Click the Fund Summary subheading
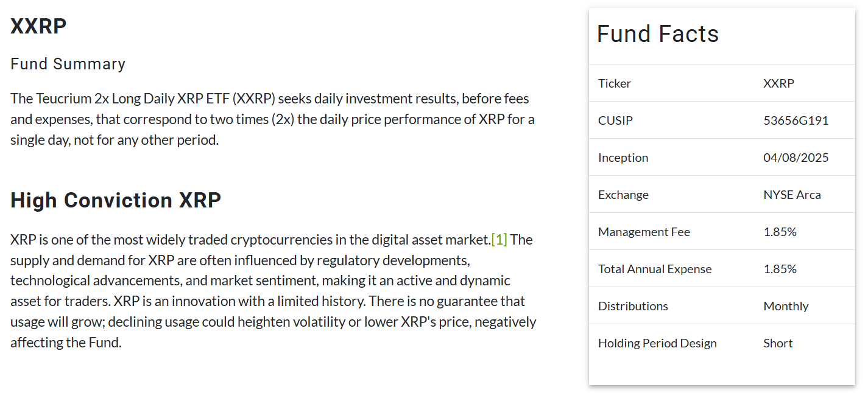The height and width of the screenshot is (393, 868). click(x=68, y=64)
